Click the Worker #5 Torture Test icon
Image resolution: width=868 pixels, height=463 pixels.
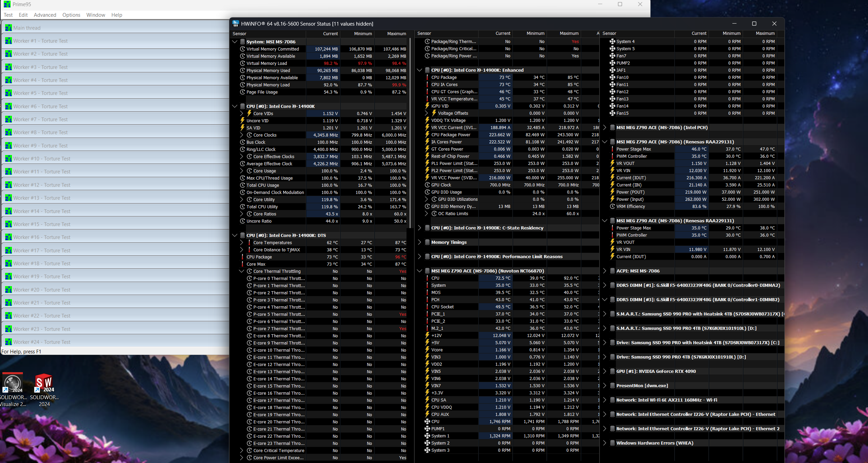click(x=8, y=93)
